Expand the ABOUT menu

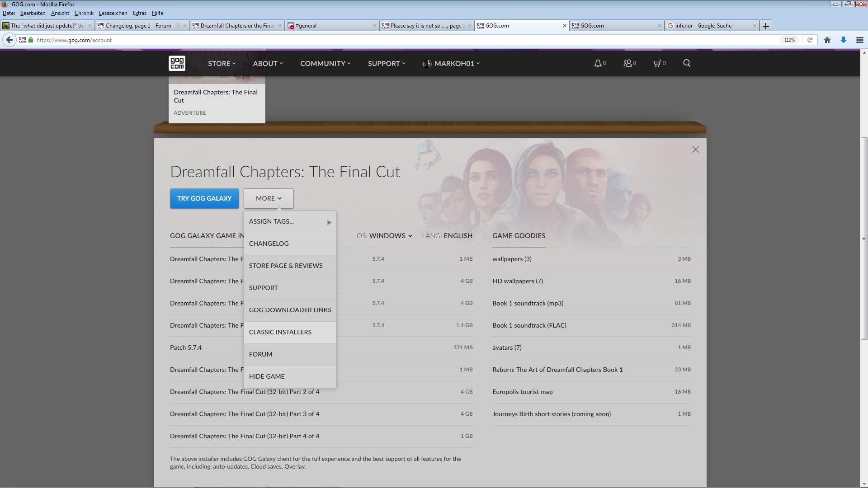268,64
